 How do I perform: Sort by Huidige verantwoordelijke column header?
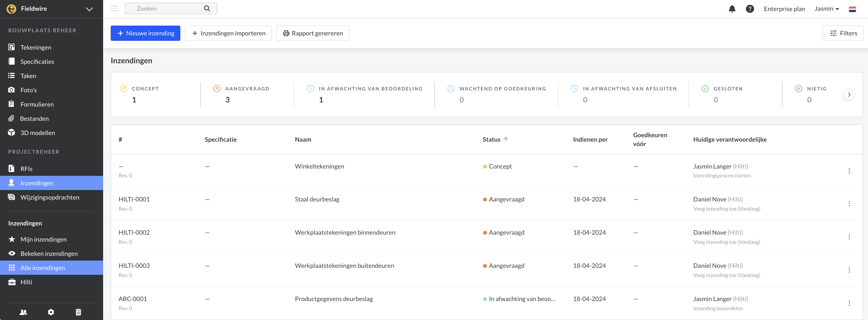pyautogui.click(x=730, y=139)
